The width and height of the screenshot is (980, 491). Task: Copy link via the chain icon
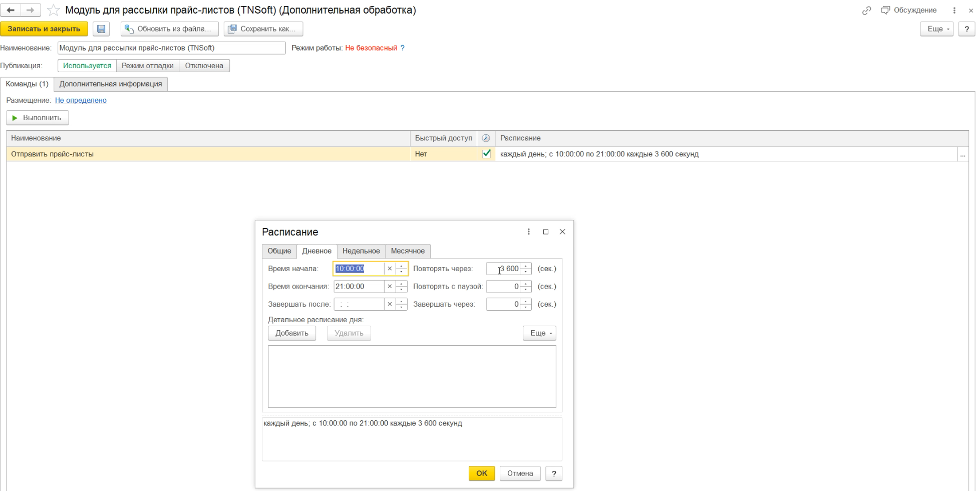point(866,11)
